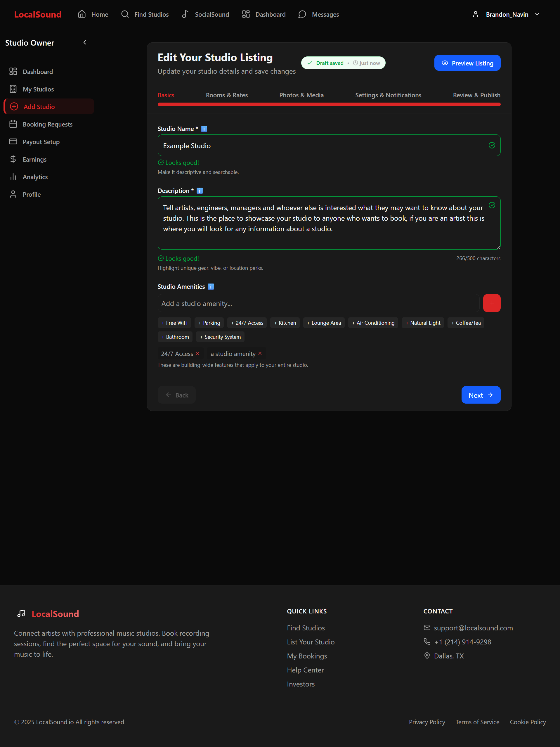Open the Brandon_Navin account dropdown arrow
This screenshot has height=747, width=560.
click(x=537, y=14)
